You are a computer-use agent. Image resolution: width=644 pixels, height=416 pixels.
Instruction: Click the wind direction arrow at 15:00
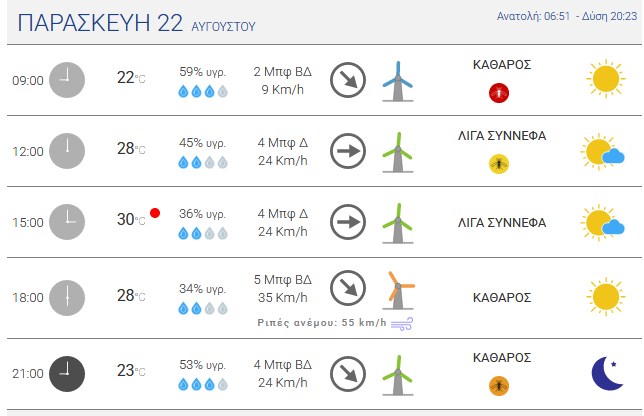click(x=348, y=222)
